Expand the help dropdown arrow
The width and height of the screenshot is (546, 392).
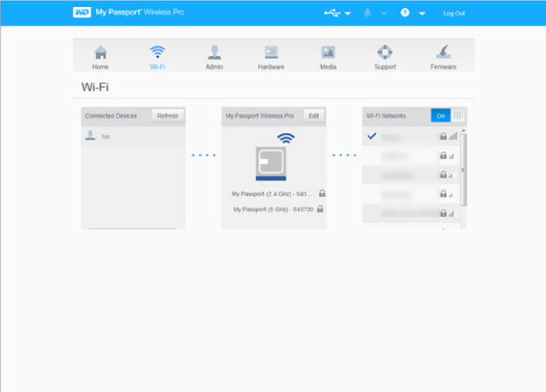tap(422, 14)
